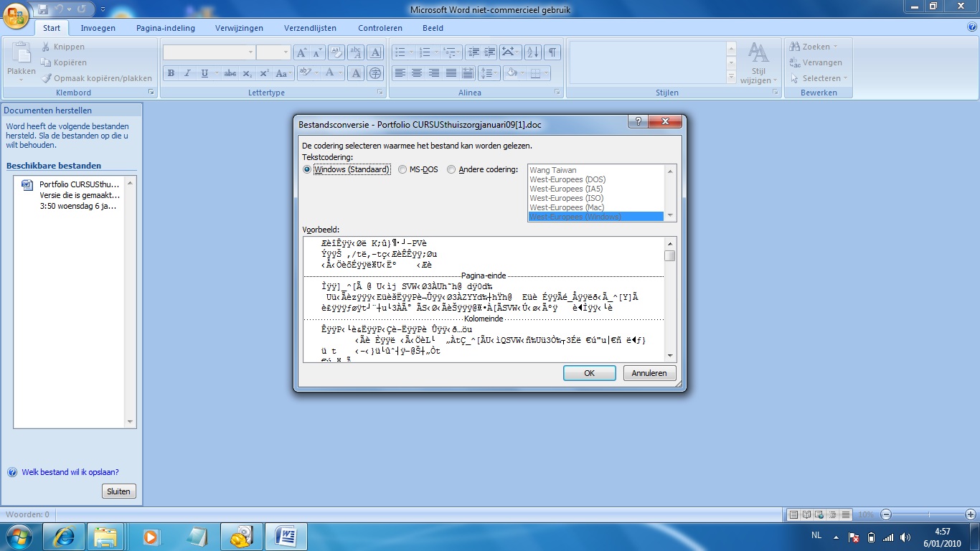Open the Verzendlijsten tab
Screen dimensions: 980x551
click(x=310, y=28)
